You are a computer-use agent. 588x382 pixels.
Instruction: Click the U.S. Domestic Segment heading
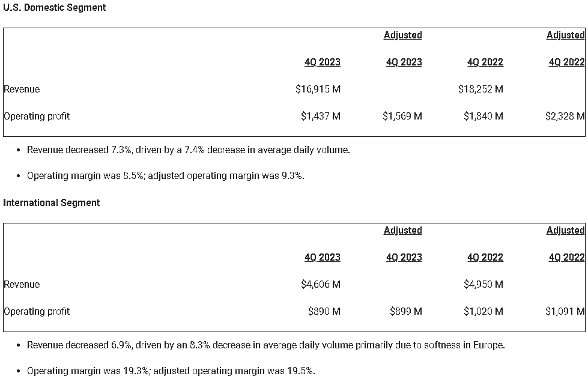click(x=55, y=8)
